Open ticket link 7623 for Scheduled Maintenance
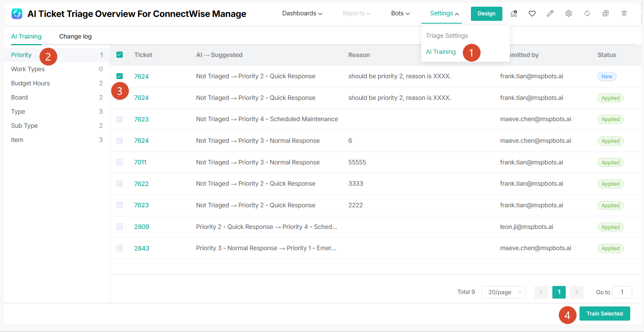Viewport: 644px width, 332px height. coord(141,119)
